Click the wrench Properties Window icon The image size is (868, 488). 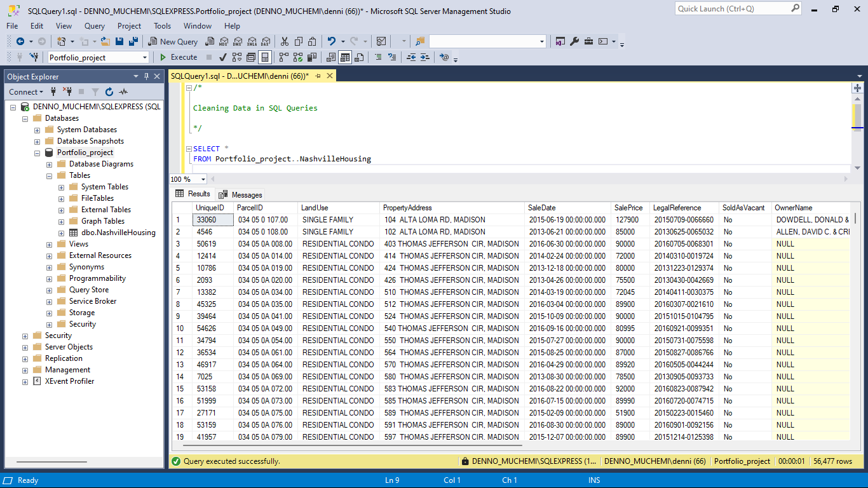pos(574,41)
